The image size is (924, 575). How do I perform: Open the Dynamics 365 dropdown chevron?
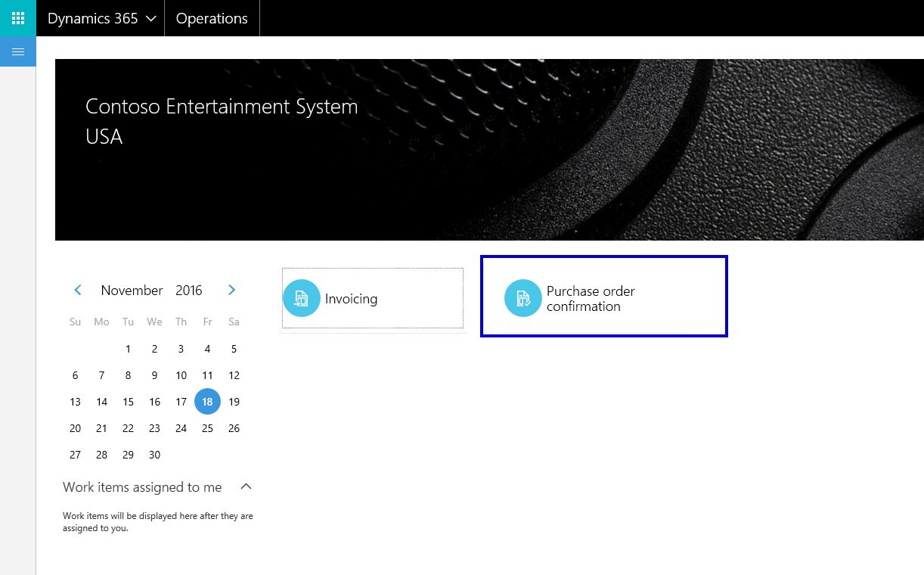(150, 17)
